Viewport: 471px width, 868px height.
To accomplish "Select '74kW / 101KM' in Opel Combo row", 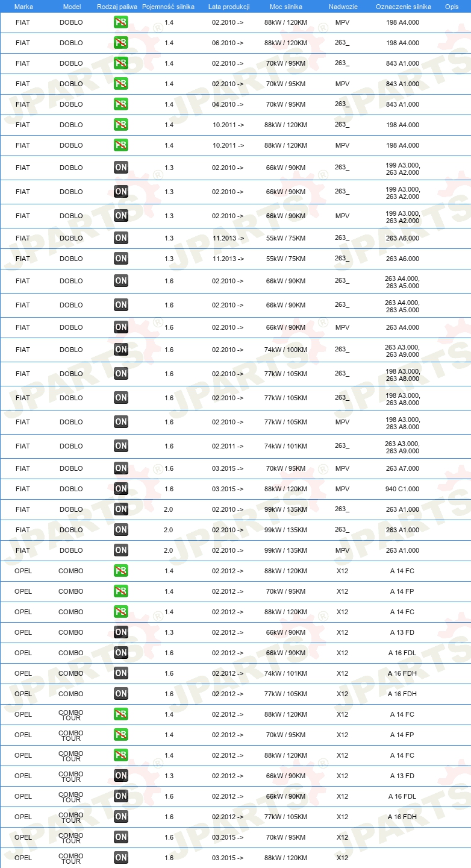I will [285, 673].
